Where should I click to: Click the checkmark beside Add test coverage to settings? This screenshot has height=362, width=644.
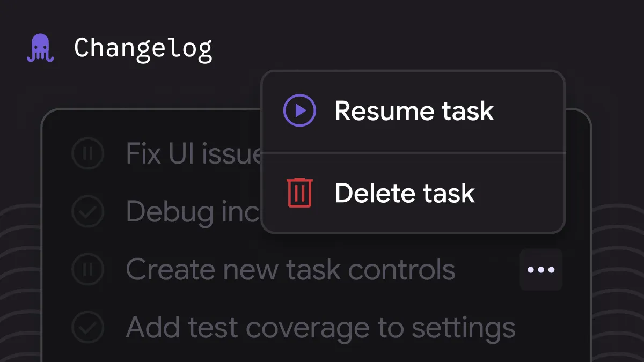click(x=88, y=327)
